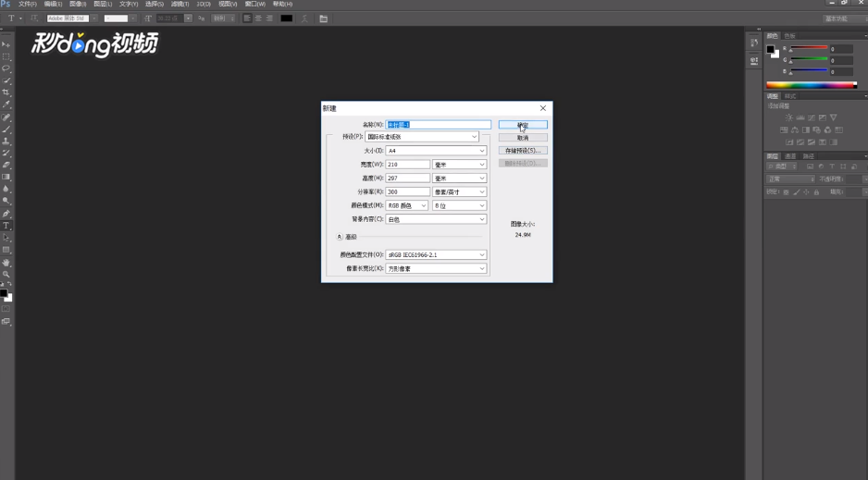Select the Horizontal Type tool in toolbox
Screen dimensions: 868x480
tap(6, 226)
